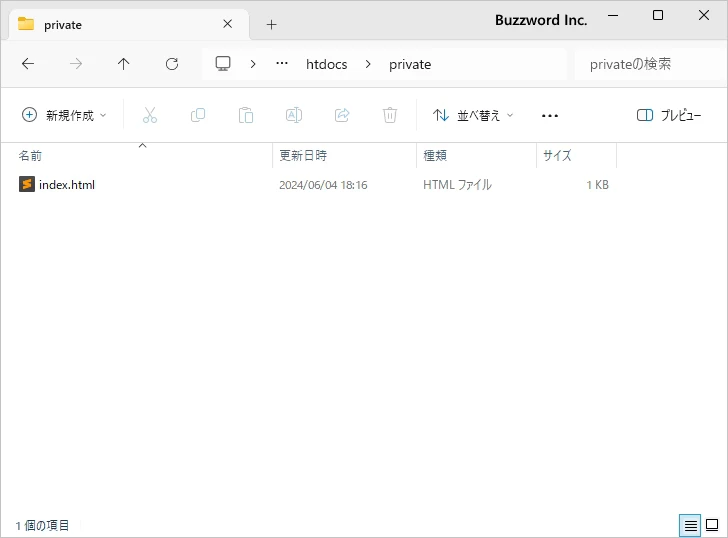This screenshot has height=538, width=728.
Task: Refresh the current folder view
Action: coord(172,64)
